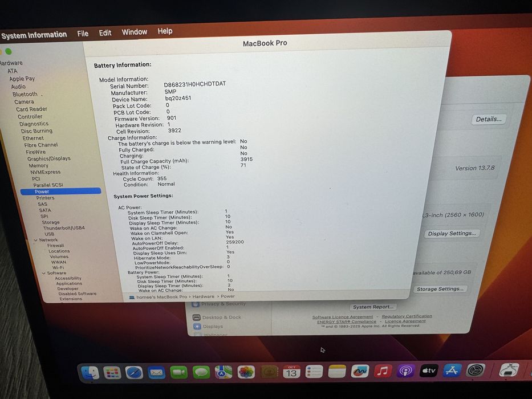Click serial number D868231H0HCHDTDAT
Viewport: 532px width, 399px height.
click(195, 84)
